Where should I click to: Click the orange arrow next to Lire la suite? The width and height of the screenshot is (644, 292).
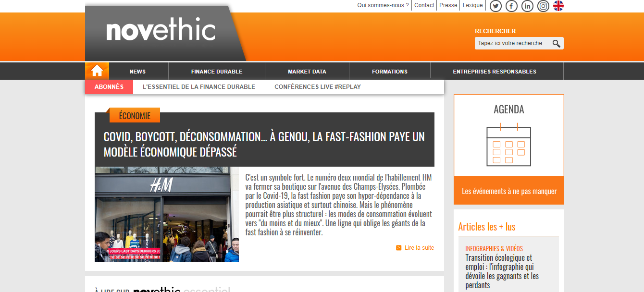coord(398,248)
